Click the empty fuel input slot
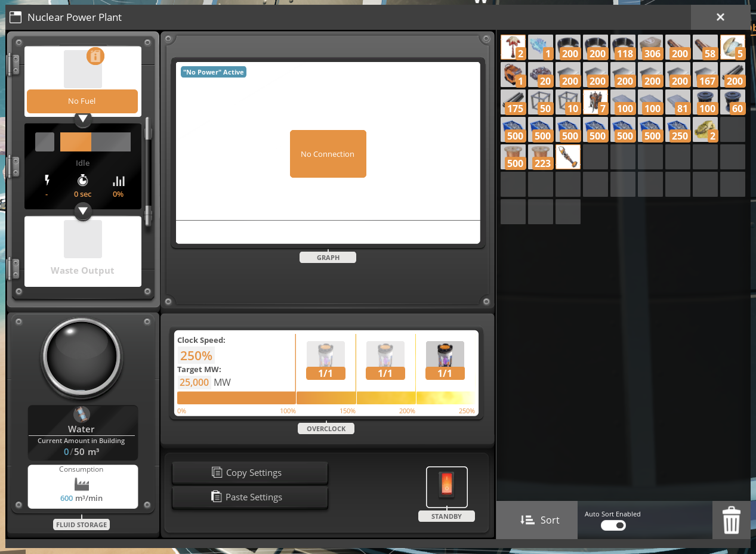 [83, 69]
